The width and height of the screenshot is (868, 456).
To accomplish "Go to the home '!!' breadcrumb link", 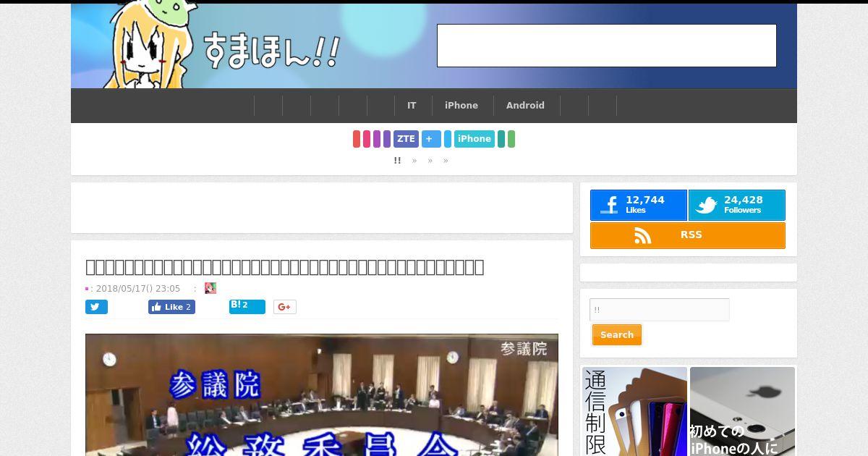I will tap(397, 161).
